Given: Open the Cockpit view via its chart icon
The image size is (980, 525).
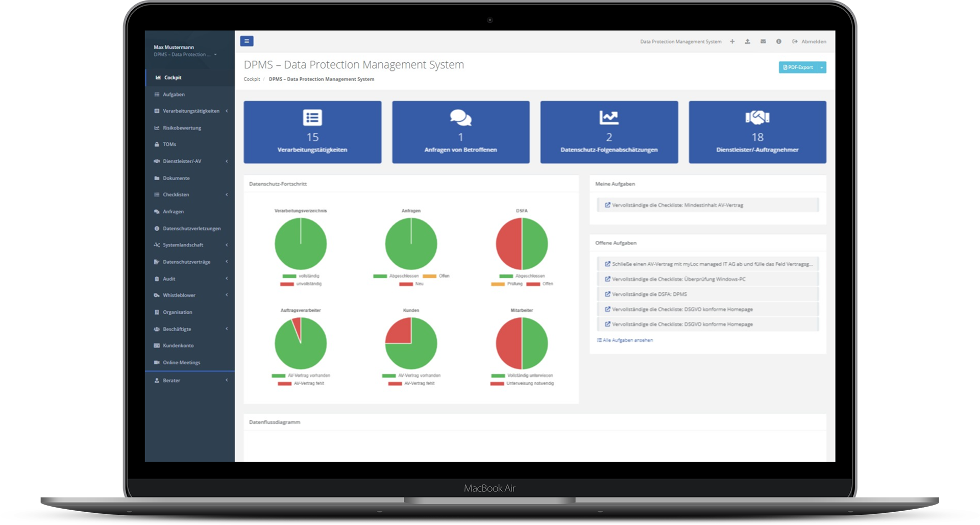Looking at the screenshot, I should [157, 78].
